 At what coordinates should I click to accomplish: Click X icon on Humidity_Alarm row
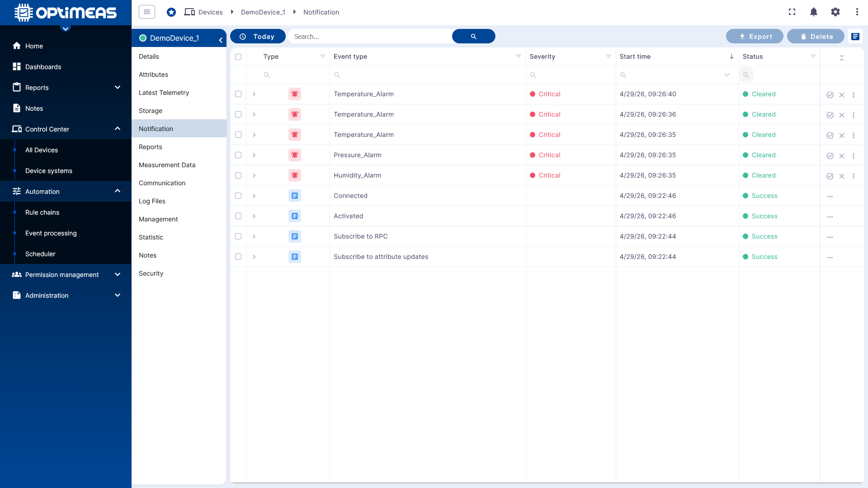(842, 176)
